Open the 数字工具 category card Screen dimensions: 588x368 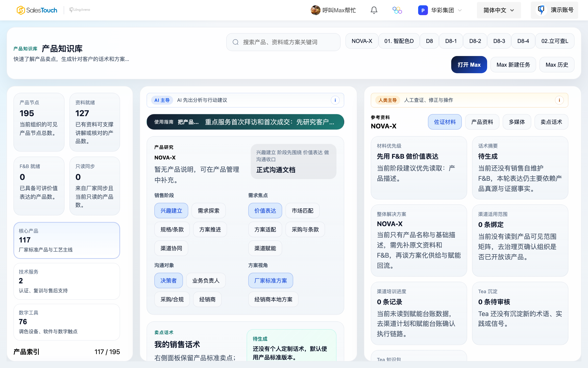[67, 322]
